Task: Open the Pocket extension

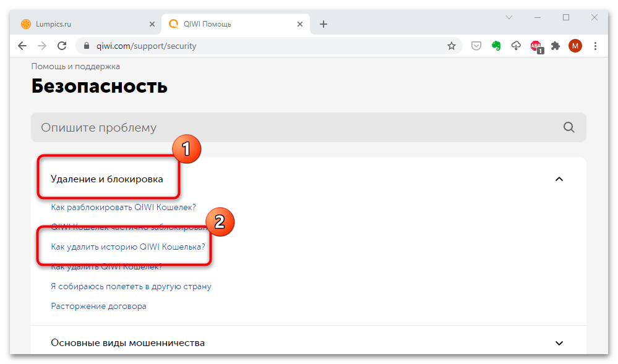Action: (x=476, y=46)
